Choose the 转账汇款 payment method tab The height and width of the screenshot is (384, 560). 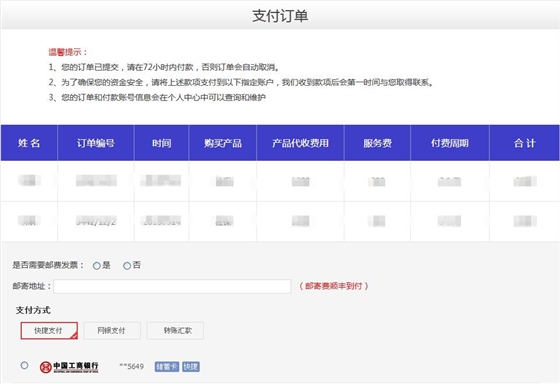pos(175,330)
